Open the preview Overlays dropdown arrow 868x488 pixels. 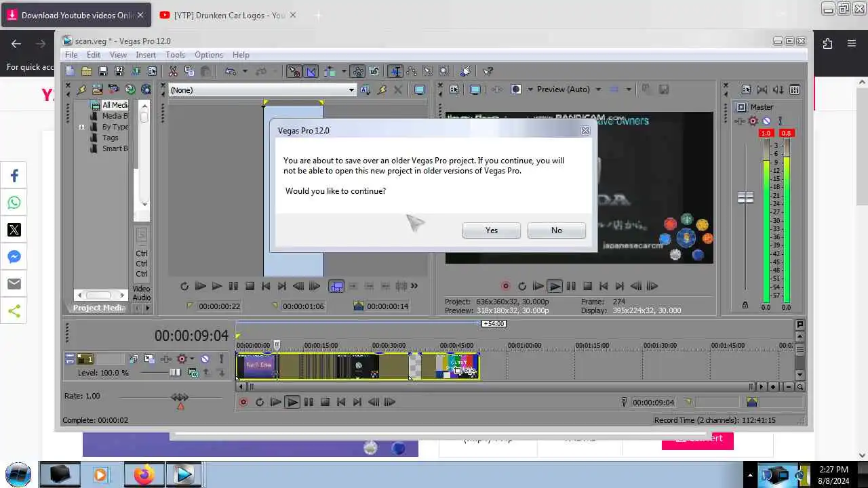tap(629, 89)
